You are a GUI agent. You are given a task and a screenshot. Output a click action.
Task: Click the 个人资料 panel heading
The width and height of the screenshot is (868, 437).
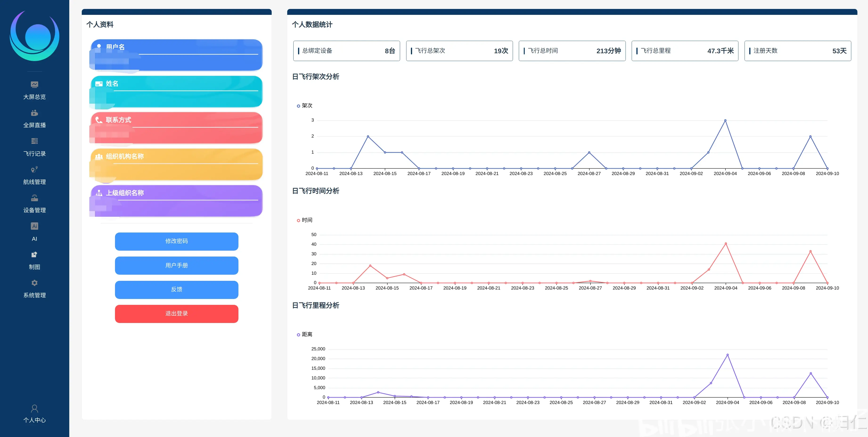pyautogui.click(x=100, y=25)
